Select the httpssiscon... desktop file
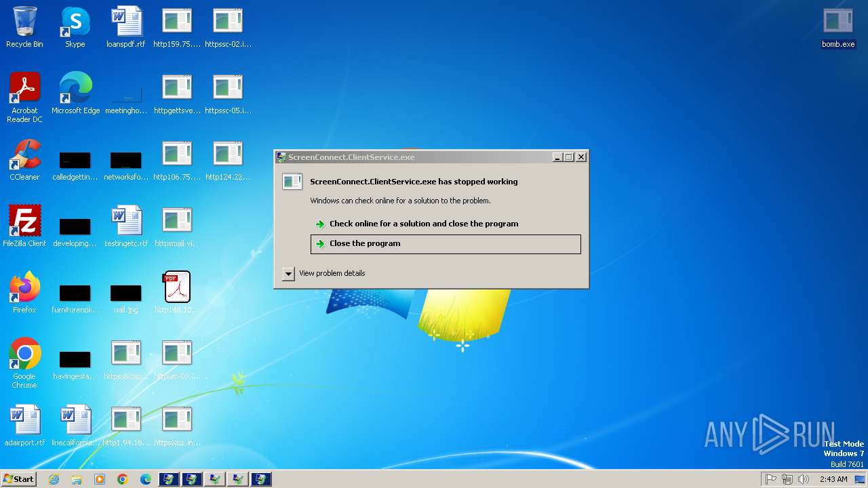868x488 pixels. (x=126, y=359)
